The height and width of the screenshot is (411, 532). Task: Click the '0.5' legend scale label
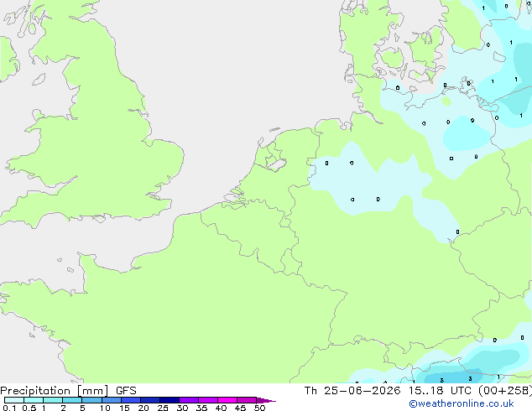(29, 408)
